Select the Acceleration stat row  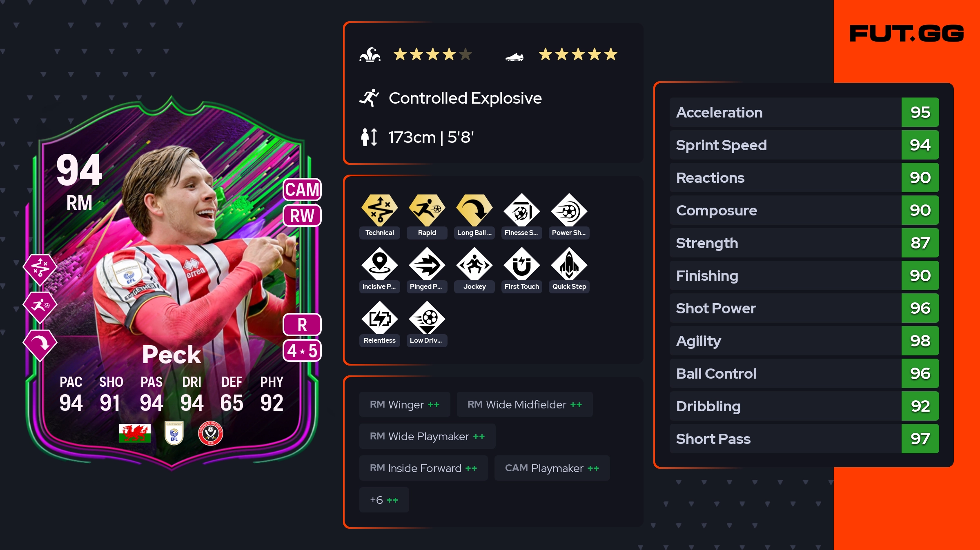tap(804, 112)
